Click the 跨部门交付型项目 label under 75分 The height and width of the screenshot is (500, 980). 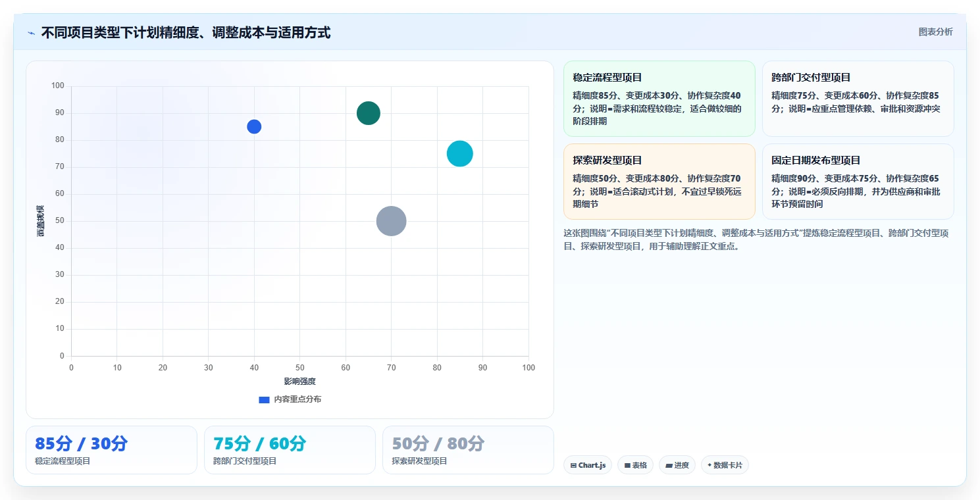tap(245, 461)
